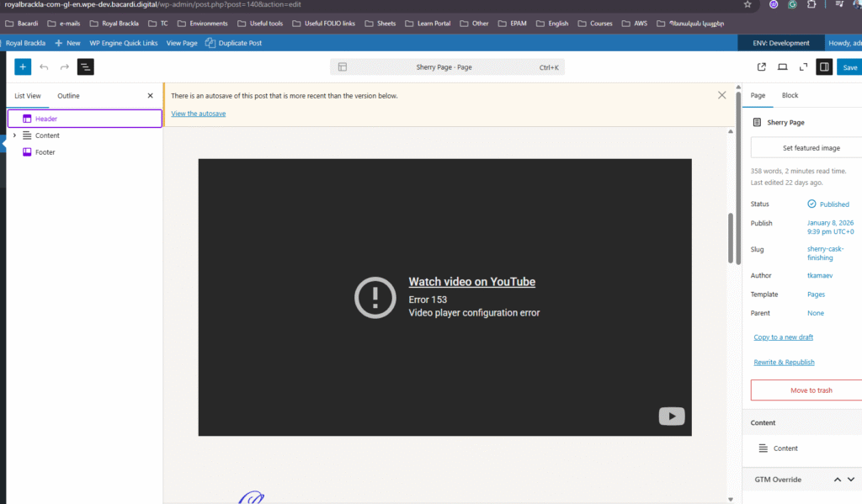Image resolution: width=862 pixels, height=504 pixels.
Task: Open the Published status dropdown
Action: 828,204
